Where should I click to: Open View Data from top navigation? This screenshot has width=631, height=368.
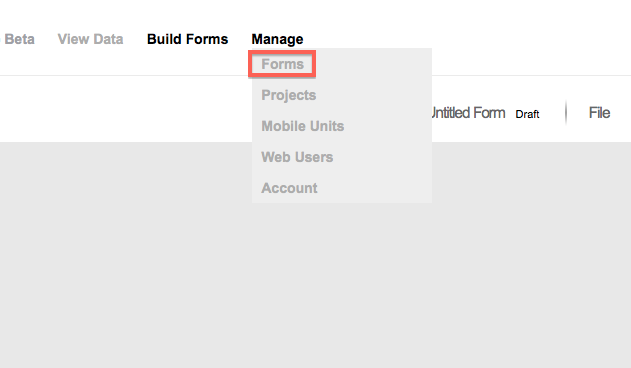click(90, 39)
